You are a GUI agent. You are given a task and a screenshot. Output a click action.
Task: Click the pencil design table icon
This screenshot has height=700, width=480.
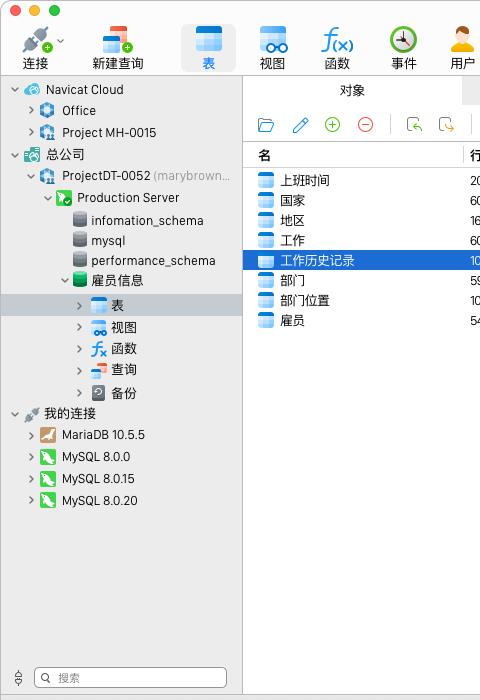point(301,125)
